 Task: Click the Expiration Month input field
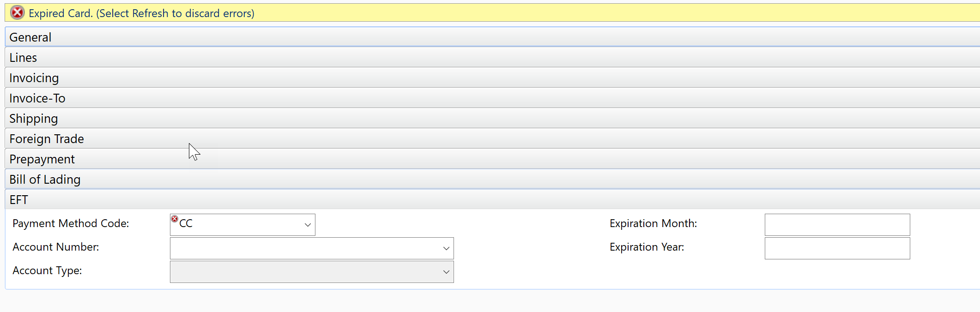(837, 225)
